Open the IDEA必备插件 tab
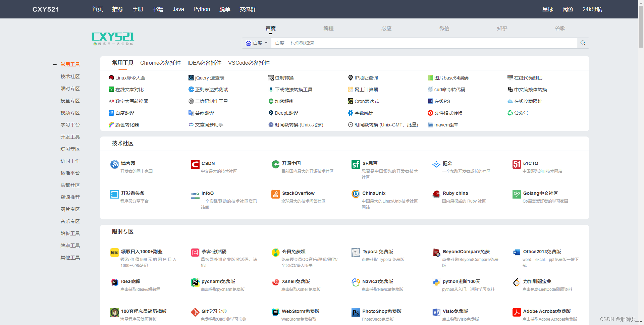Screen dimensions: 644x325 (204, 63)
